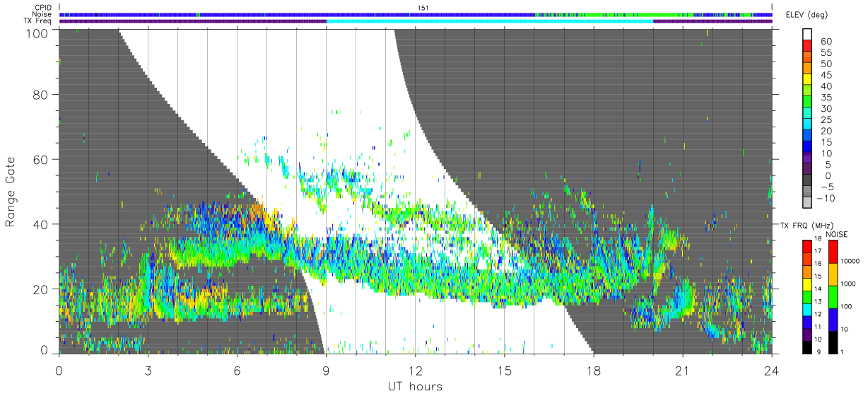Click ELEV color bar label '45'

[826, 75]
